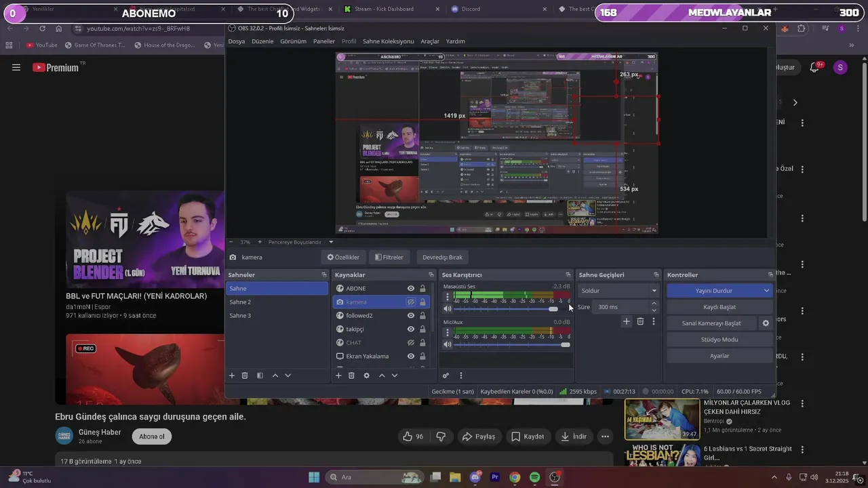
Task: Hide the followed2 source
Action: [x=410, y=315]
